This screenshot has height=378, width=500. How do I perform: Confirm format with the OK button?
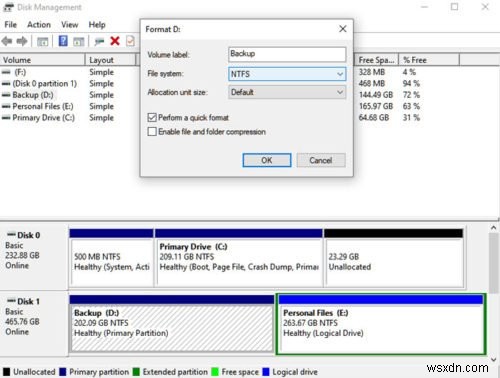(267, 160)
